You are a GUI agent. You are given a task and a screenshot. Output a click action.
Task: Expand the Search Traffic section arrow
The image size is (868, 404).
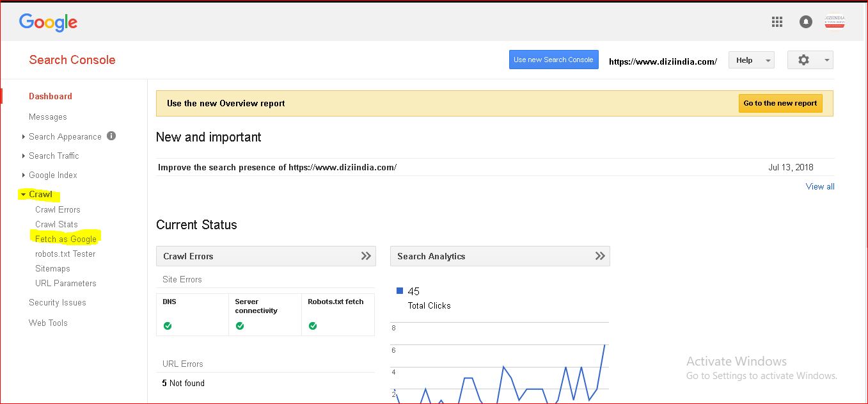pos(24,156)
